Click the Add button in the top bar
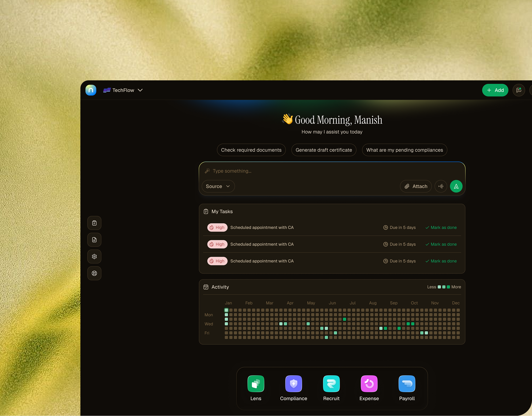The width and height of the screenshot is (532, 416). pos(495,90)
